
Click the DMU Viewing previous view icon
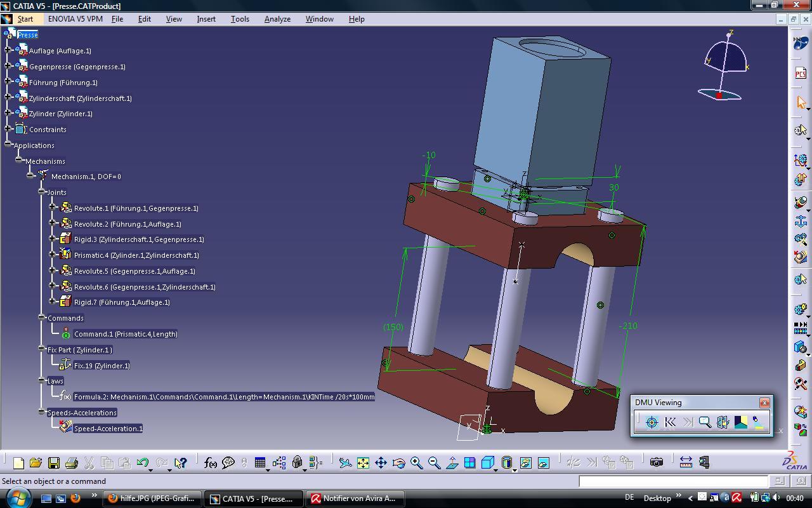click(x=669, y=422)
